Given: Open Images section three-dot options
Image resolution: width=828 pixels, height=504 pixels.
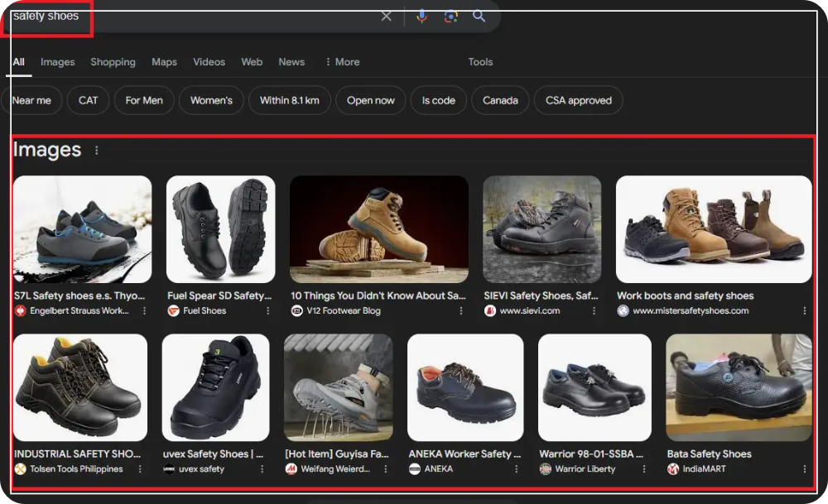Looking at the screenshot, I should pos(96,151).
